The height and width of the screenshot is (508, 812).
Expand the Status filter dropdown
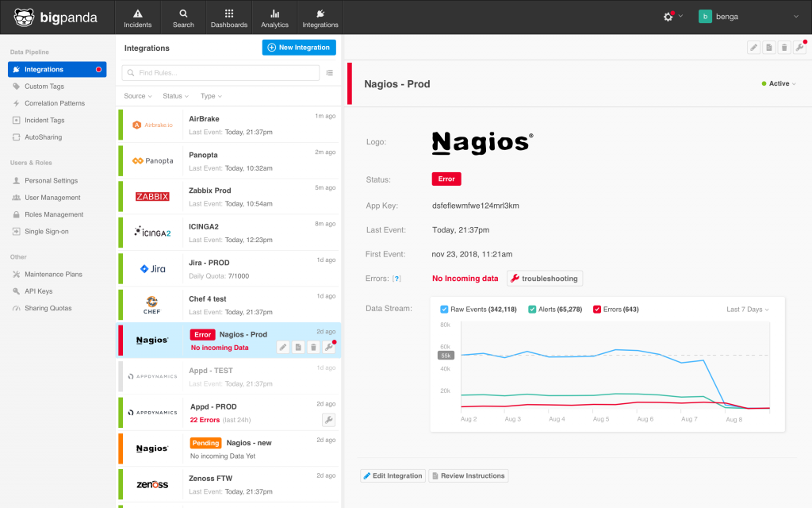pyautogui.click(x=175, y=96)
